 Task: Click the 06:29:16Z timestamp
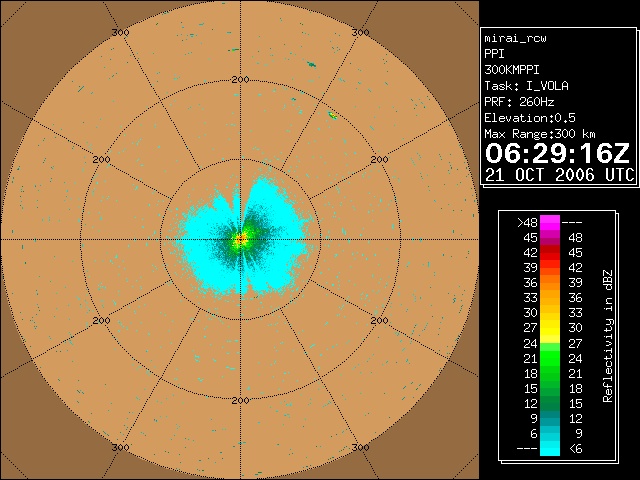tap(558, 153)
